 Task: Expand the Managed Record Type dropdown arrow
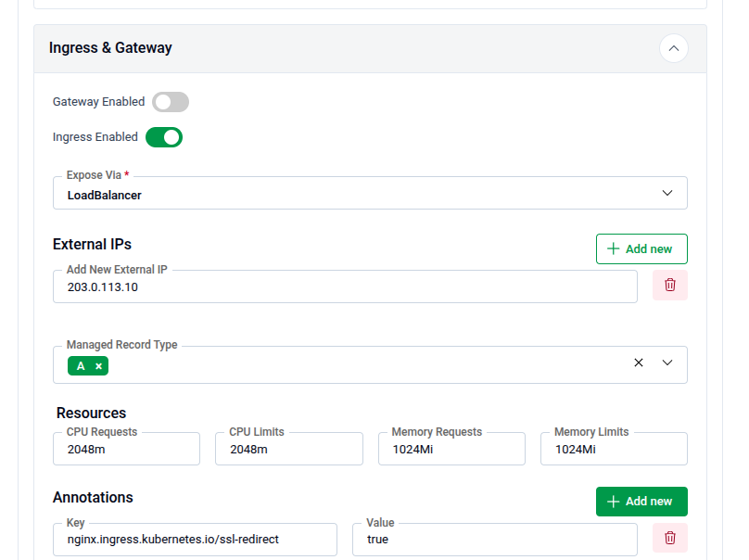click(667, 363)
